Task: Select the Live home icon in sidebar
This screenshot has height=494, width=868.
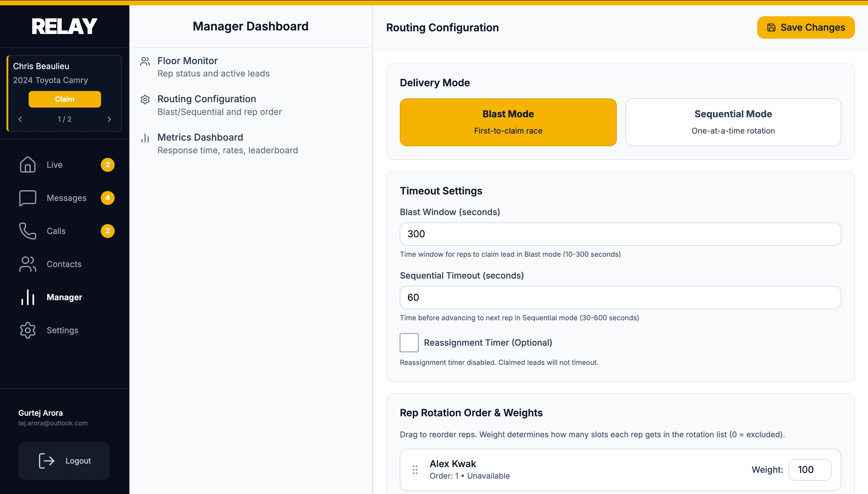Action: tap(27, 165)
